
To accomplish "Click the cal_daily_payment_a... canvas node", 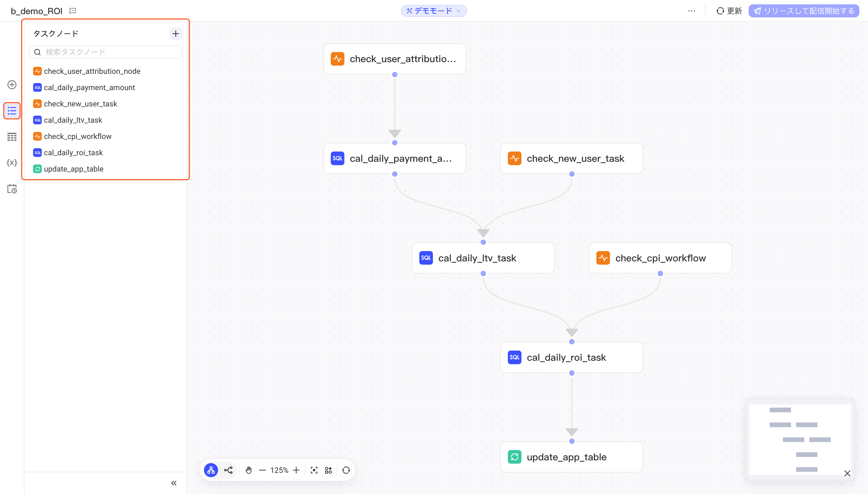I will coord(395,159).
